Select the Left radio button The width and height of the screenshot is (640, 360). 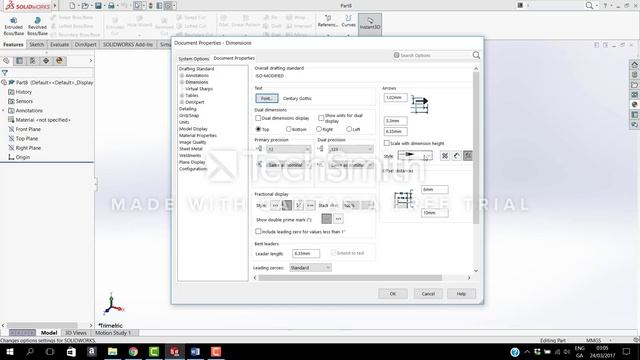click(349, 129)
